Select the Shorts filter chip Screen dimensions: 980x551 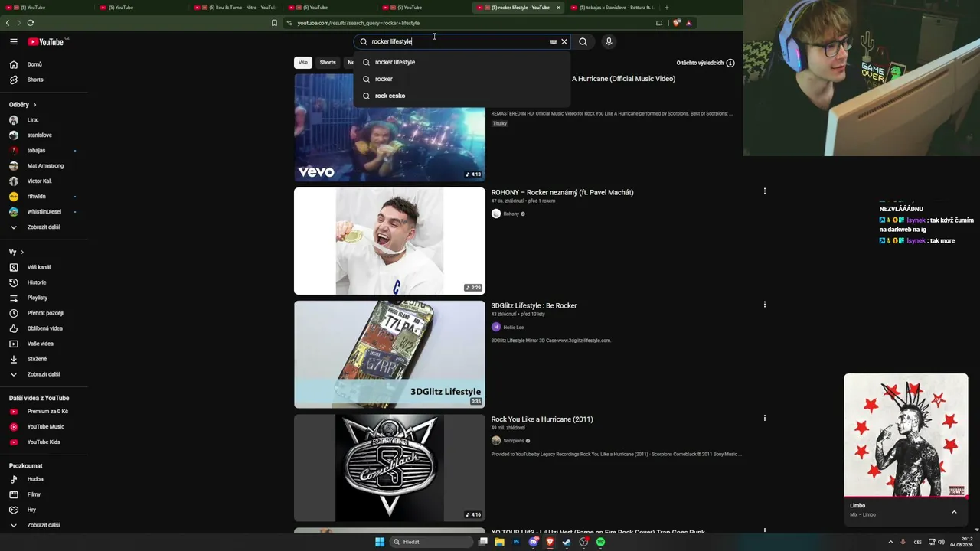click(x=328, y=63)
